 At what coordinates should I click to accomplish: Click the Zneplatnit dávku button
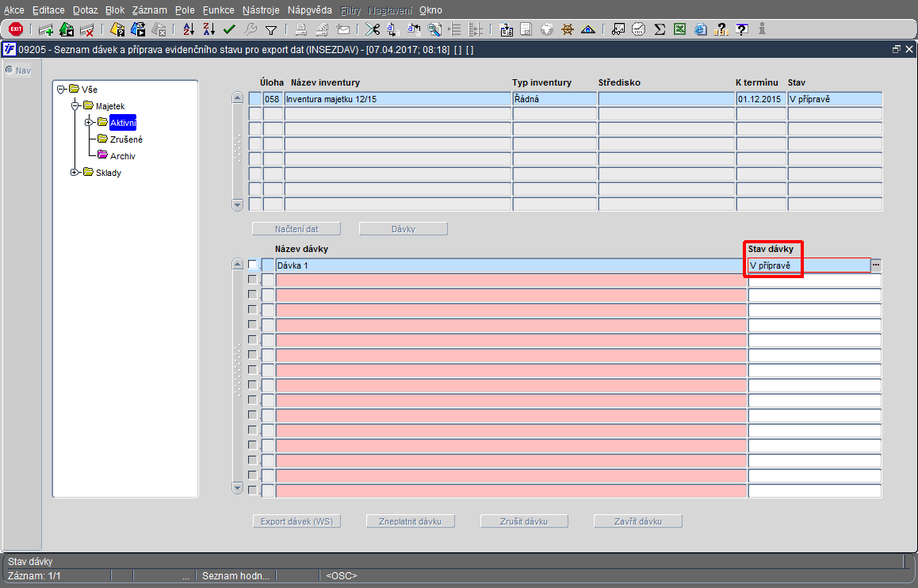click(x=411, y=521)
